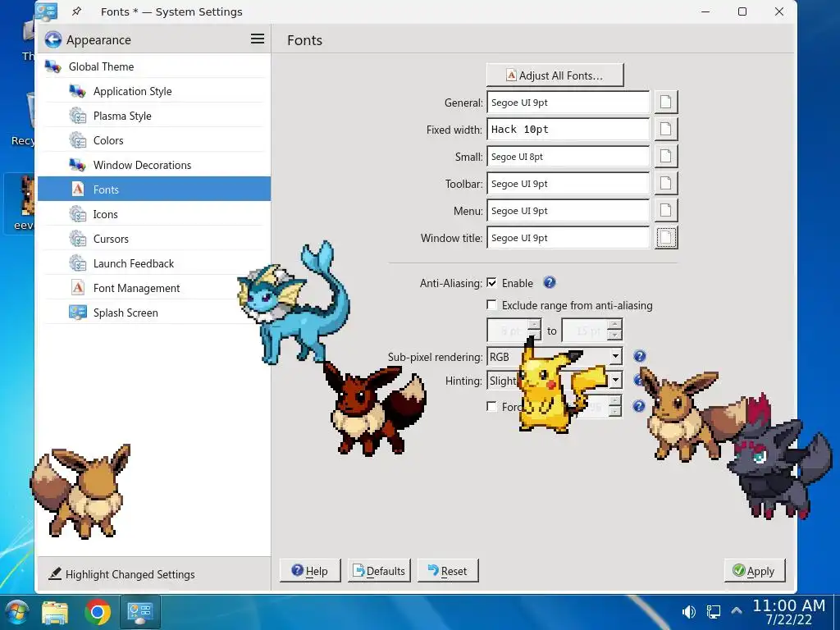Open Cursors settings
This screenshot has width=840, height=630.
click(153, 239)
